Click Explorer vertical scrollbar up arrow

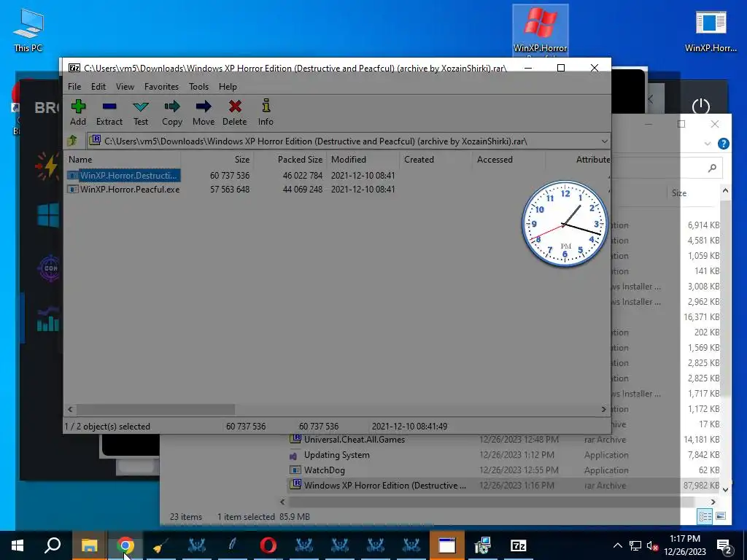tap(725, 190)
